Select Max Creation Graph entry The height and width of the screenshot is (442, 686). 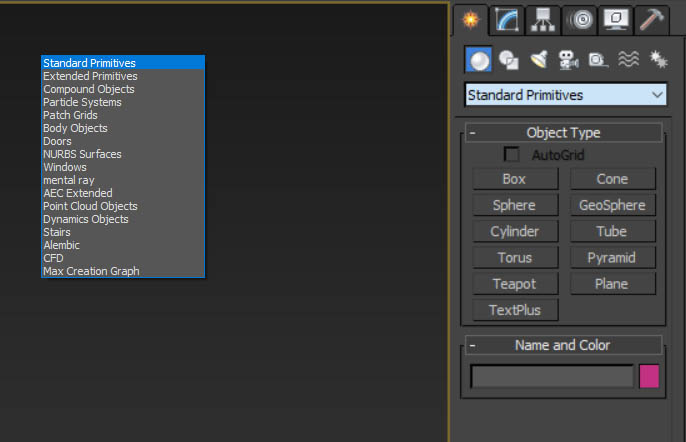click(x=123, y=271)
